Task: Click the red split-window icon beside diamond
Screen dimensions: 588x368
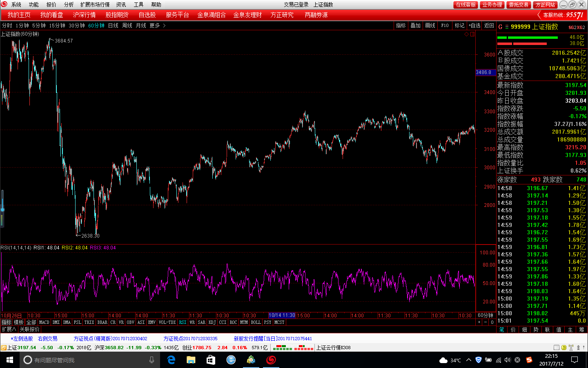Action: [472, 34]
